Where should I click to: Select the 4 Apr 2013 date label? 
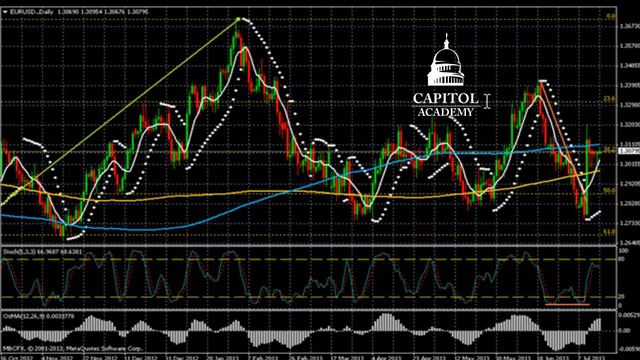click(x=388, y=358)
